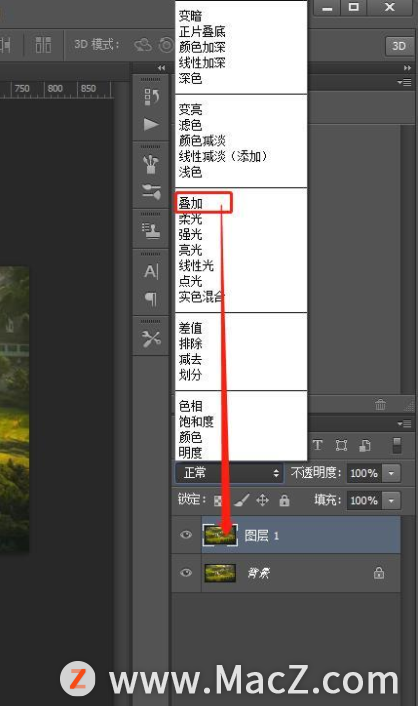Open the blend mode dropdown showing 正常
This screenshot has width=418, height=706.
[229, 473]
